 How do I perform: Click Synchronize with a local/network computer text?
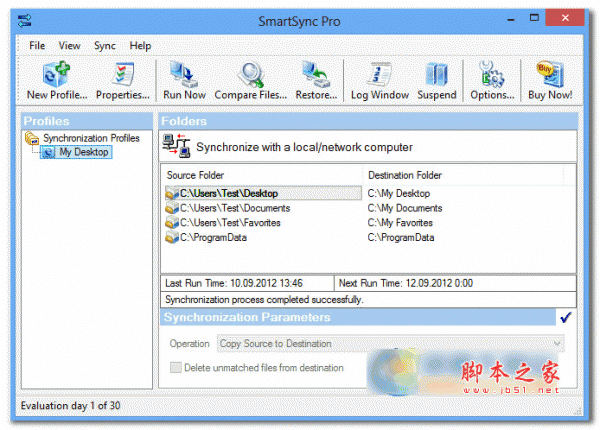tap(304, 147)
